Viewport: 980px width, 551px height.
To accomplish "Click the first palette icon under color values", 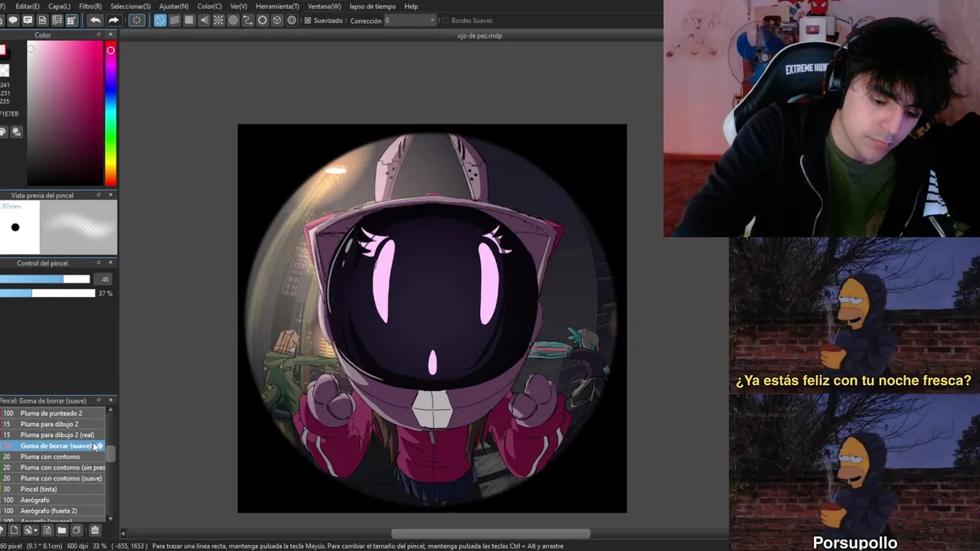I will click(3, 132).
